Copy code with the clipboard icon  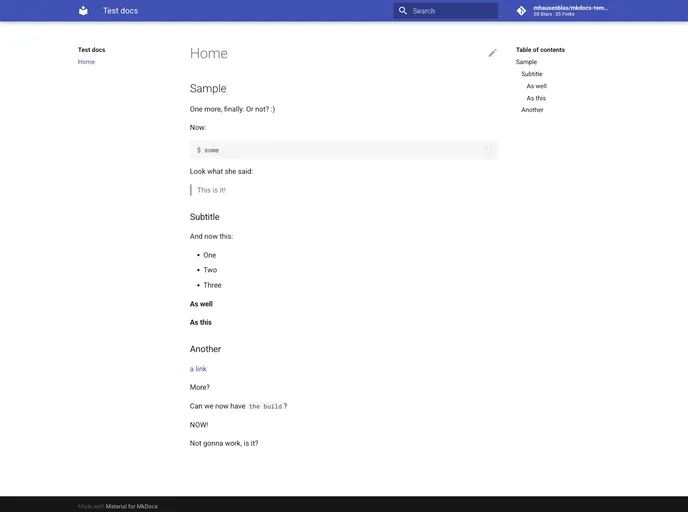click(x=488, y=150)
